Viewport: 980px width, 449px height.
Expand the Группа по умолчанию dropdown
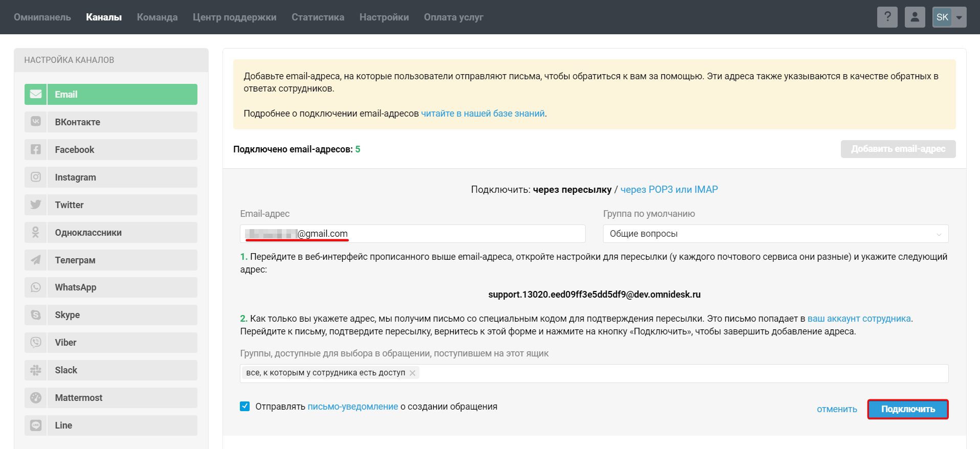coord(775,234)
